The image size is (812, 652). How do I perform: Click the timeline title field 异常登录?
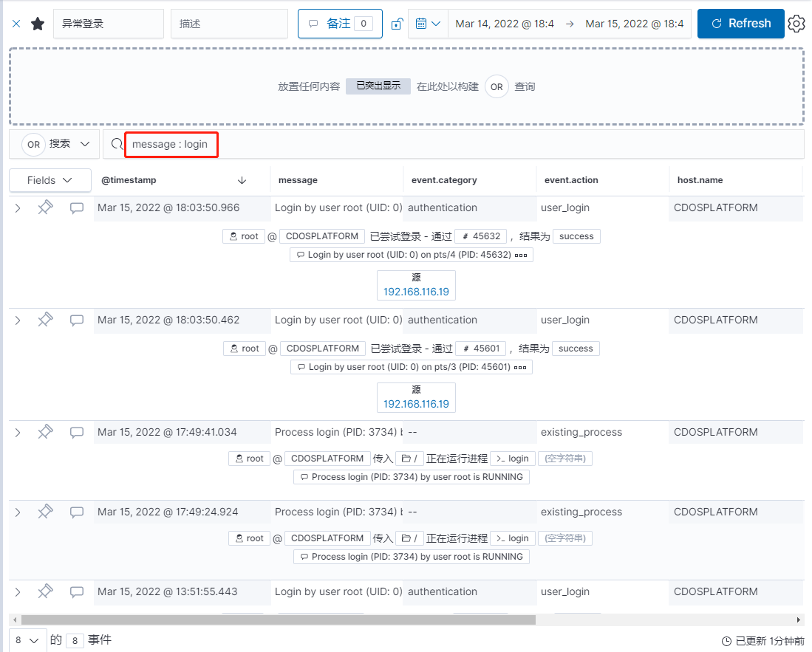click(108, 24)
